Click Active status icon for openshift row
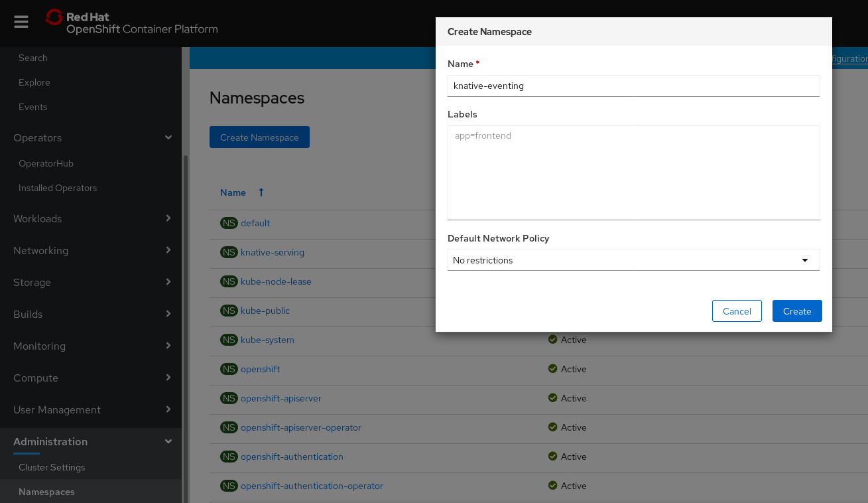This screenshot has height=503, width=868. click(x=552, y=369)
